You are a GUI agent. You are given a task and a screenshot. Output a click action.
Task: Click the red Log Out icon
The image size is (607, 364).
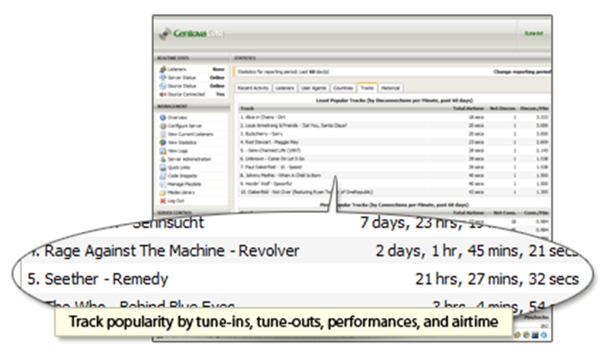tap(163, 201)
